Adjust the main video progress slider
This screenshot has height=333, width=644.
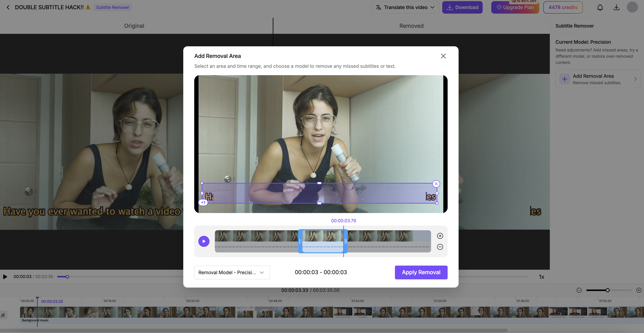pyautogui.click(x=67, y=277)
